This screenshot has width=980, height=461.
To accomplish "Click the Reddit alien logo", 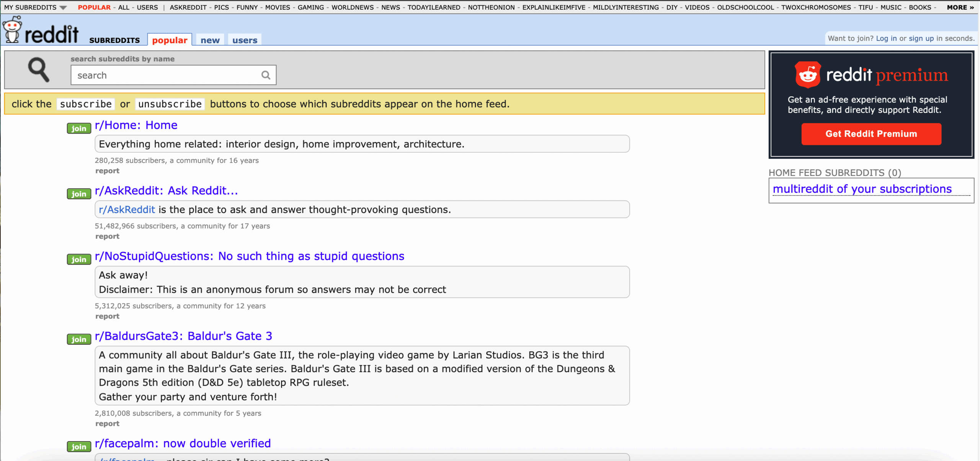I will pyautogui.click(x=12, y=30).
